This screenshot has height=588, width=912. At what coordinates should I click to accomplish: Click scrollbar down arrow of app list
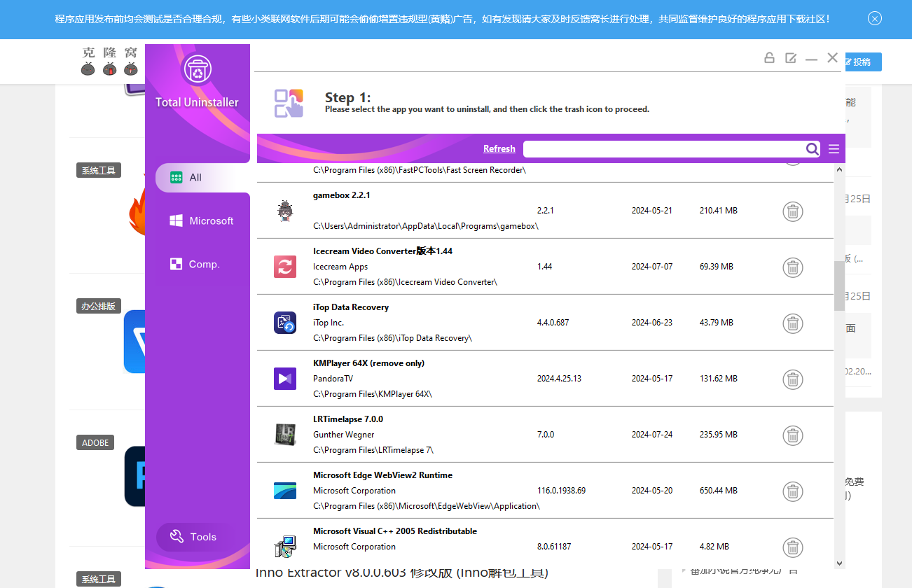839,562
